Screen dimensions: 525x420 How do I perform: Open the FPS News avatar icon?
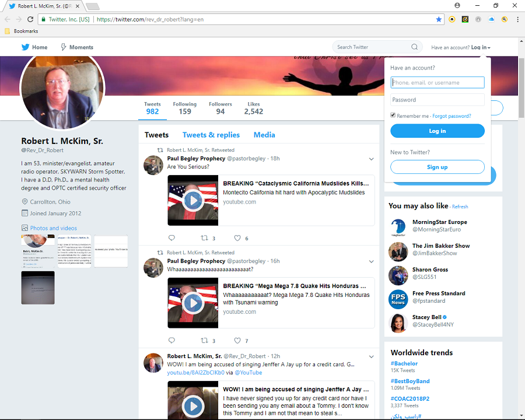point(398,299)
